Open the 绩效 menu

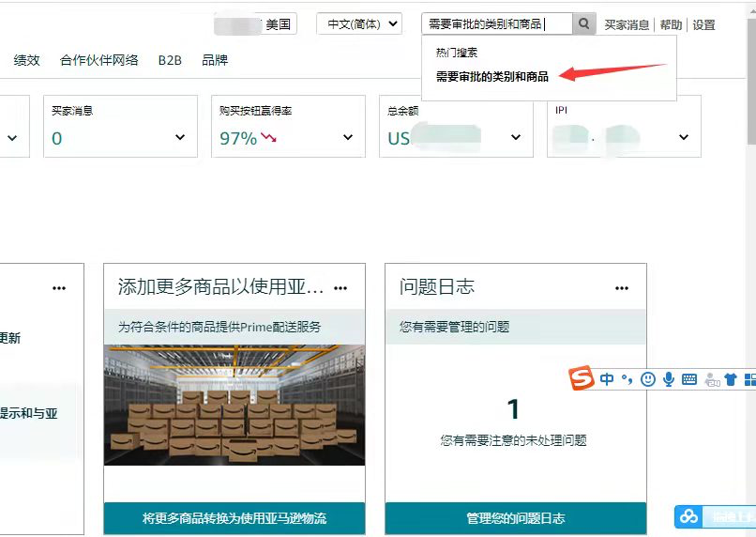coord(26,60)
